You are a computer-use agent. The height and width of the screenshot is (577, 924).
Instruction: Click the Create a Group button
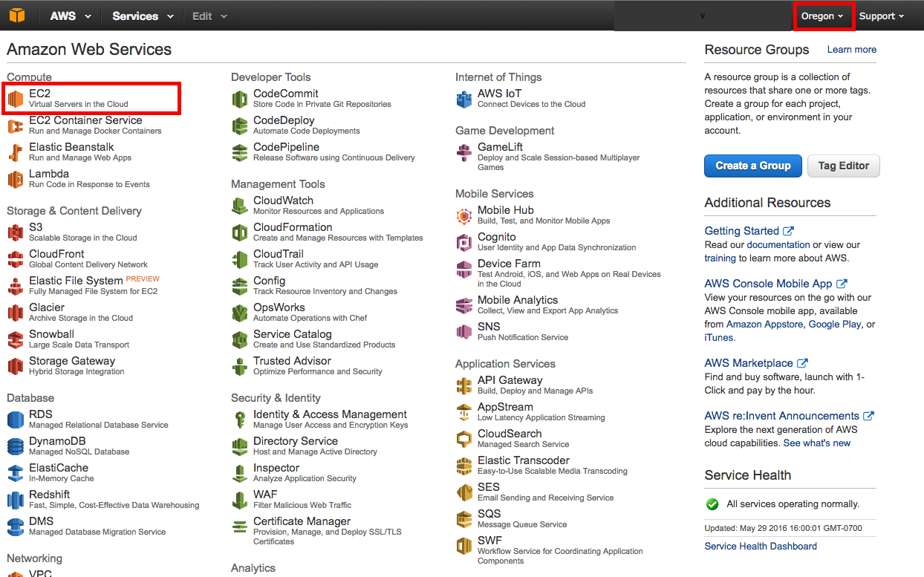[752, 166]
